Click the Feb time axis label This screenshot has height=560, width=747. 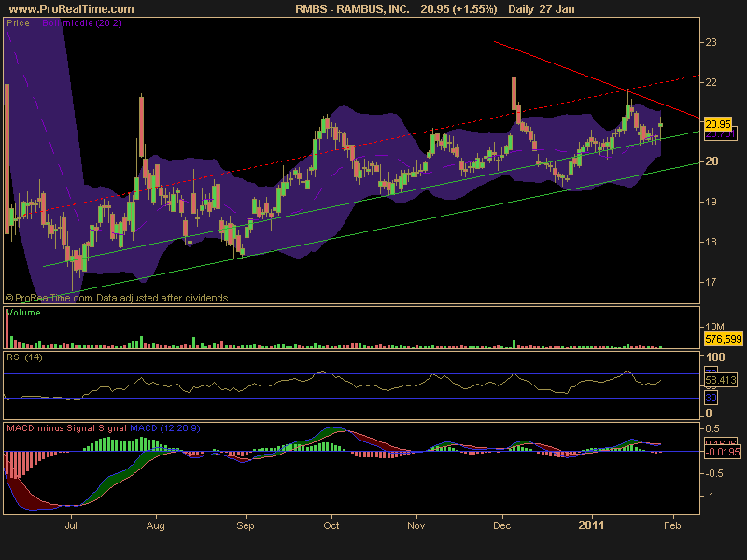click(672, 525)
